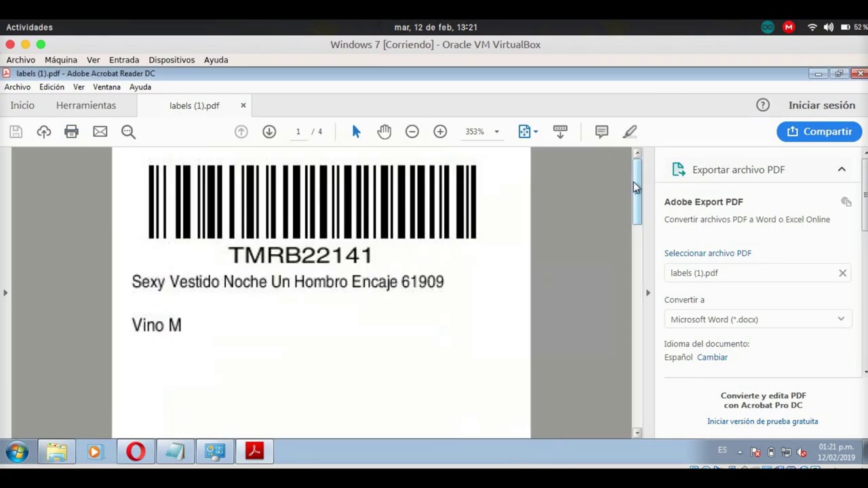Show hidden tray icons with the arrow
The height and width of the screenshot is (488, 868).
pyautogui.click(x=740, y=452)
